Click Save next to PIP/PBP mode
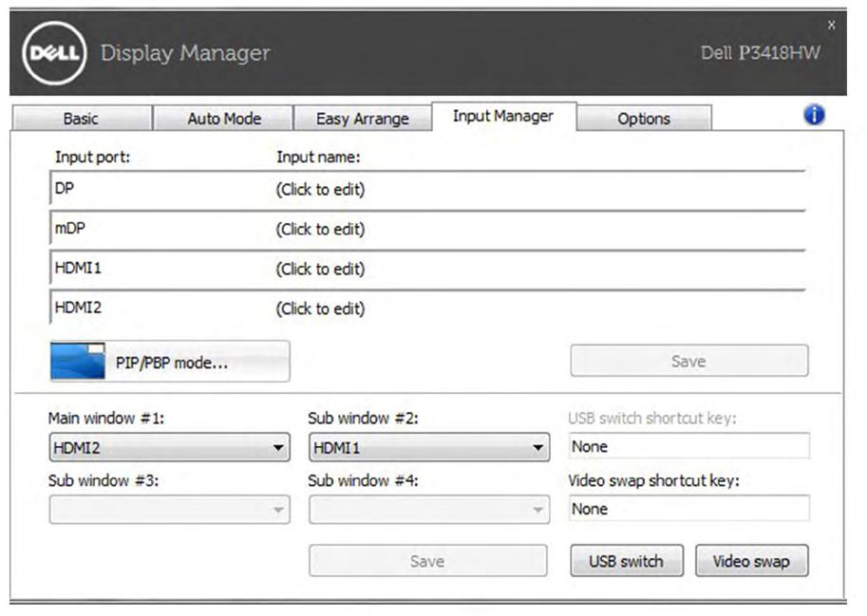Image resolution: width=867 pixels, height=616 pixels. click(689, 361)
